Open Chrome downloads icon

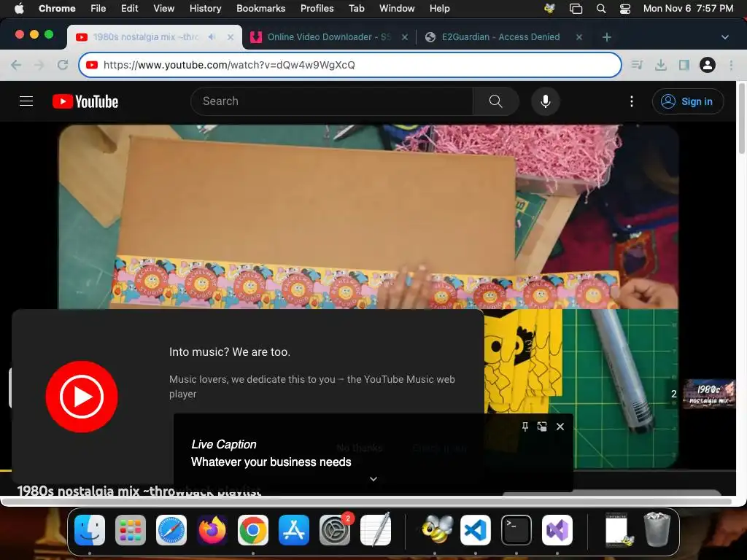(x=661, y=65)
